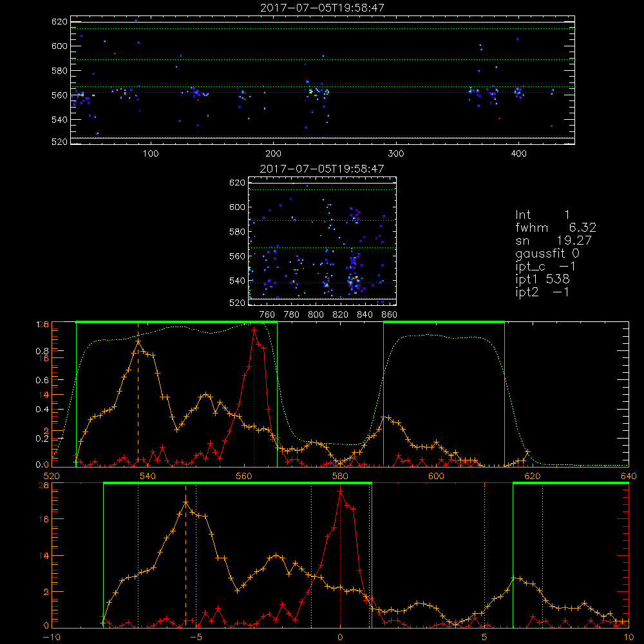
Task: Click the 0.8 y-axis label
Action: point(43,351)
